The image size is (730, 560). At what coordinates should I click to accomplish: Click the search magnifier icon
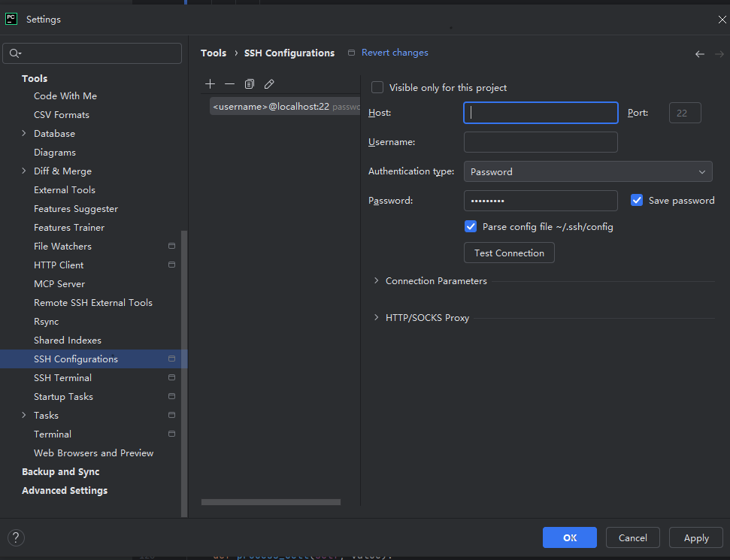point(15,53)
